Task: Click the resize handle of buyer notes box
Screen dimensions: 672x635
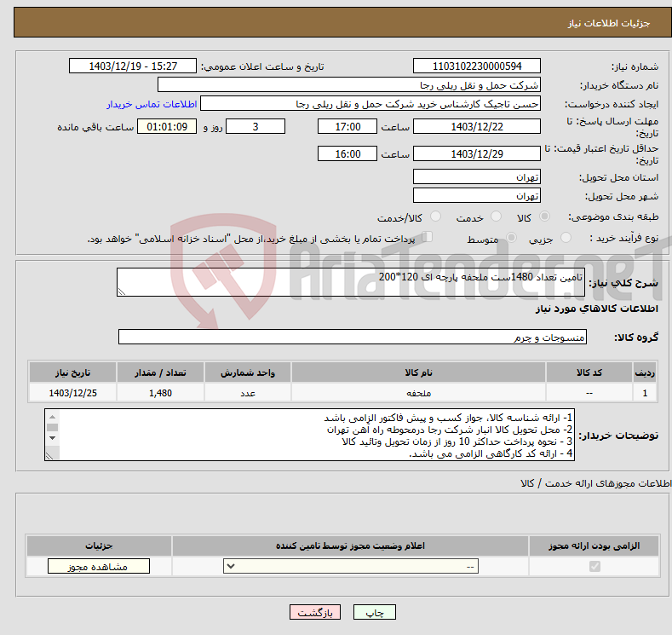Action: 49,456
